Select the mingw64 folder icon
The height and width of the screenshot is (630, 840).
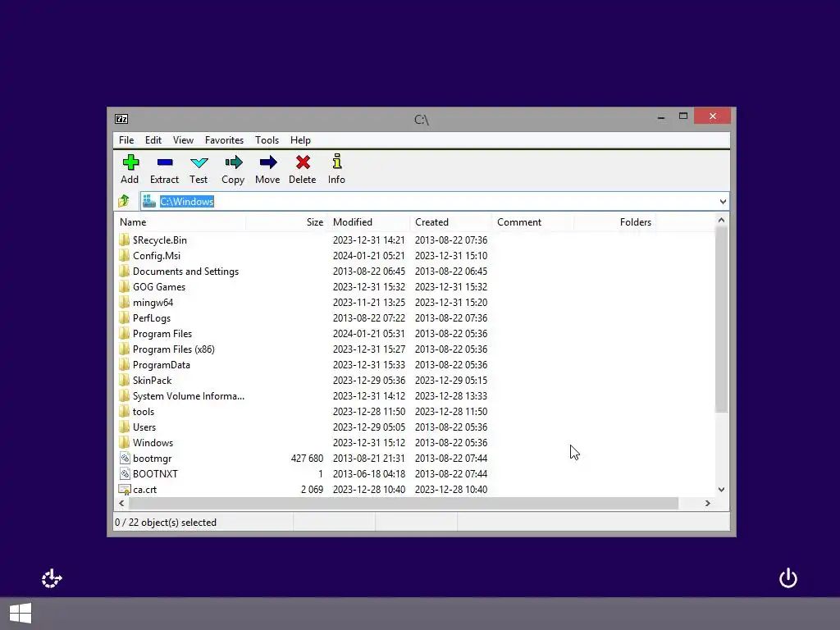125,302
